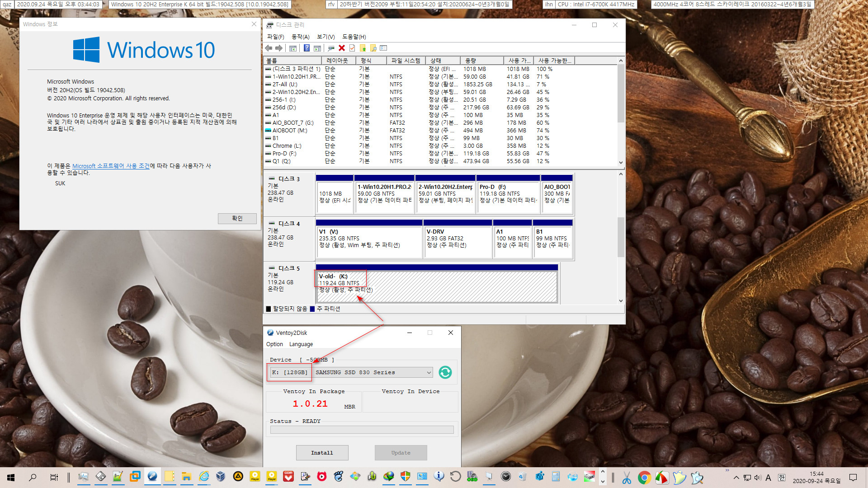Open the 보기(V) menu in Disk Management
This screenshot has width=868, height=488.
point(326,37)
